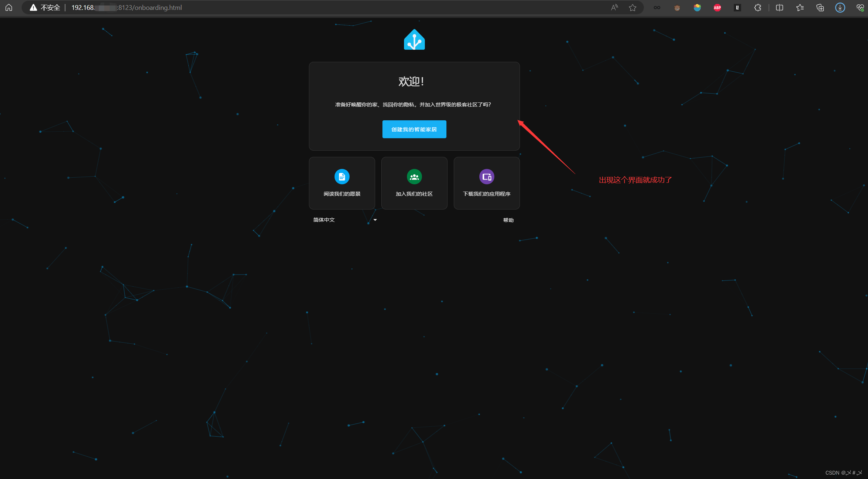Viewport: 868px width, 479px height.
Task: Open Tampermonkey monkey extension icon
Action: tap(677, 8)
